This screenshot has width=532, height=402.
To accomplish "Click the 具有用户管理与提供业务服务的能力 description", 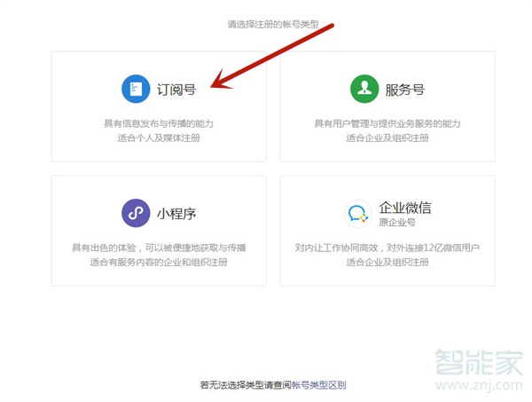I will (x=387, y=123).
